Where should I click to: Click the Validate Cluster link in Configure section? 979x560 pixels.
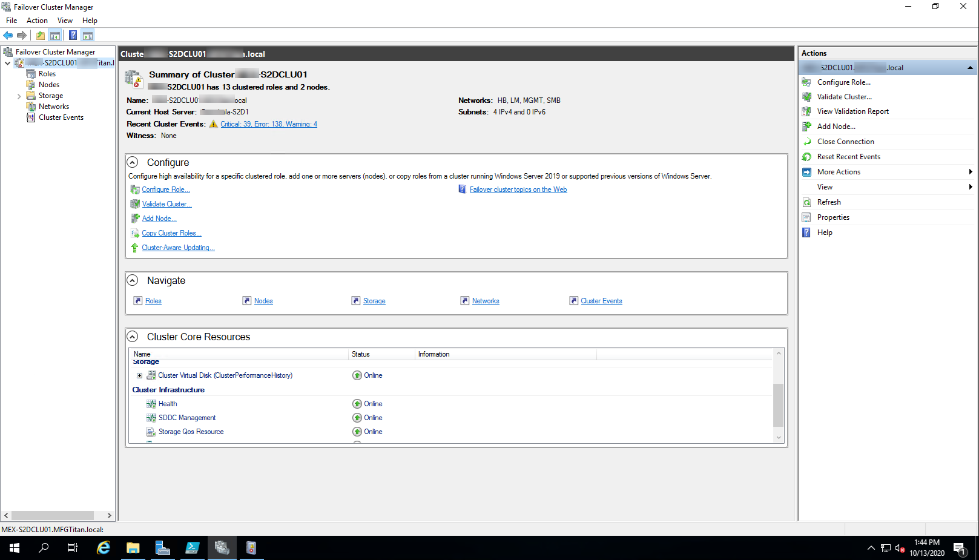pyautogui.click(x=167, y=204)
